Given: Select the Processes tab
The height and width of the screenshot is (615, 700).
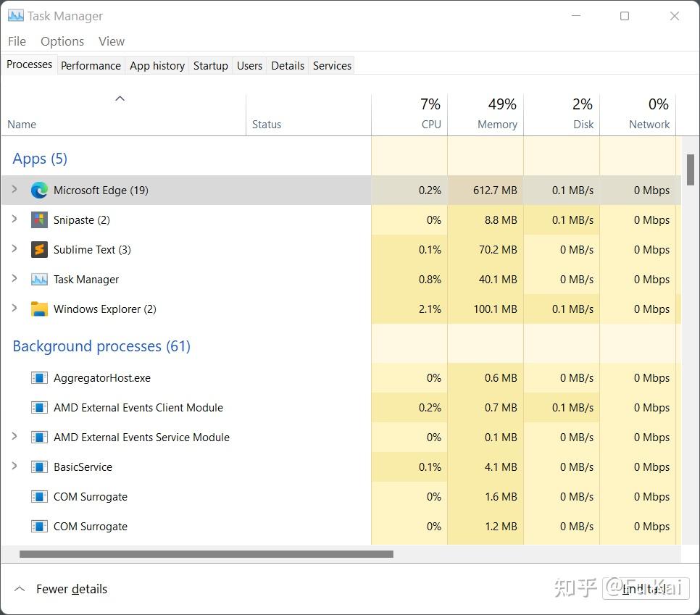Looking at the screenshot, I should (29, 64).
